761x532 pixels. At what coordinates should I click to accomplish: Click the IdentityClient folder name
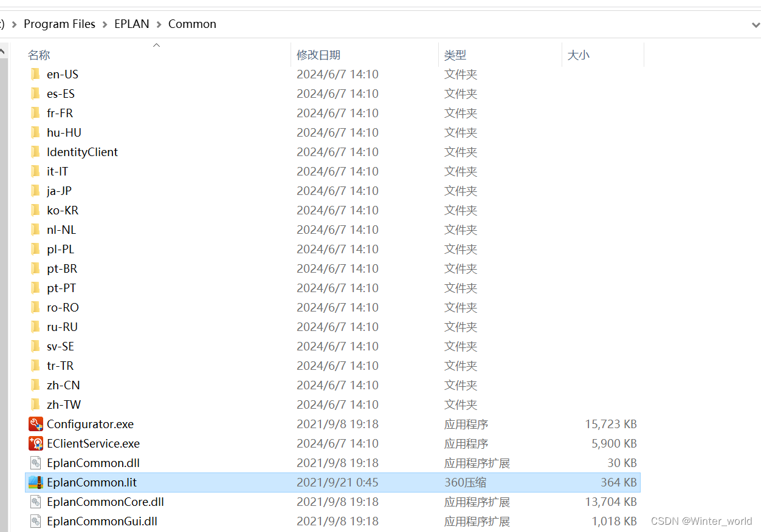pyautogui.click(x=82, y=152)
